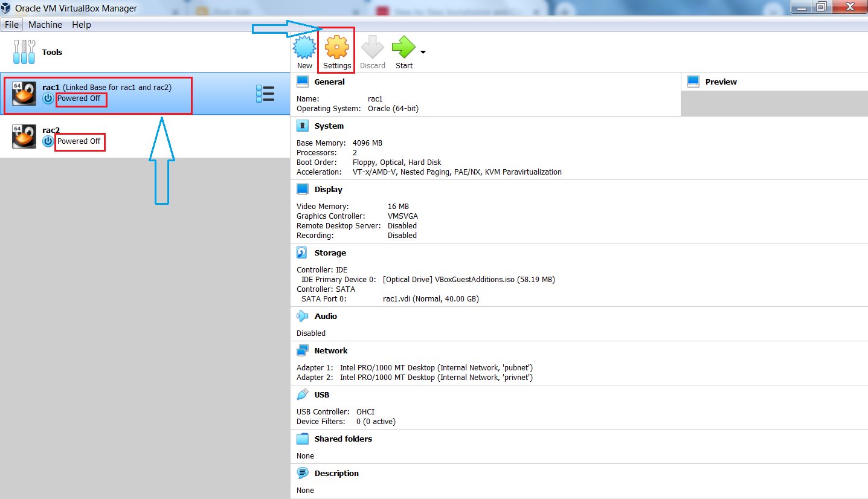868x499 pixels.
Task: Click the Acceleration VT-x/AMD-V value text
Action: (x=457, y=172)
